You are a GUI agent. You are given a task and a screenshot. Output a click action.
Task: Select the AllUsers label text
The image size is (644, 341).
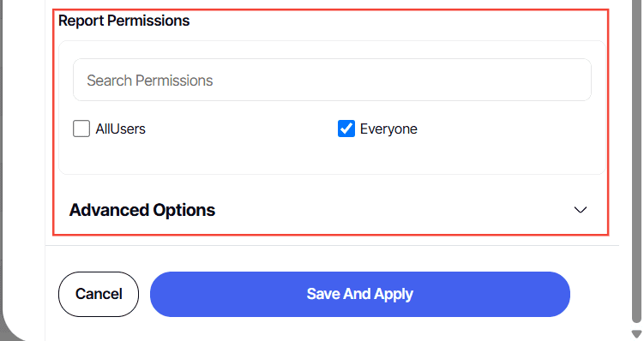[x=120, y=129]
